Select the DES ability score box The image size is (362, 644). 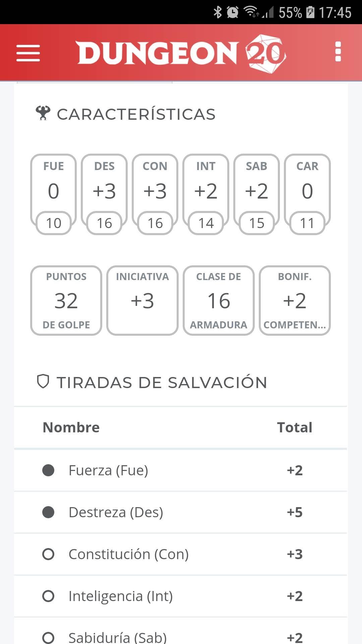click(104, 194)
